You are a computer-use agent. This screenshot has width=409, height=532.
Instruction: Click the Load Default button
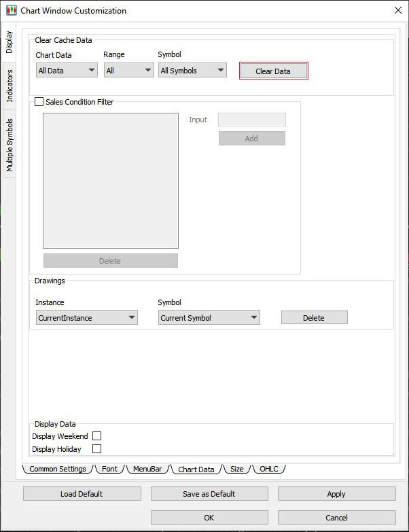tap(82, 494)
